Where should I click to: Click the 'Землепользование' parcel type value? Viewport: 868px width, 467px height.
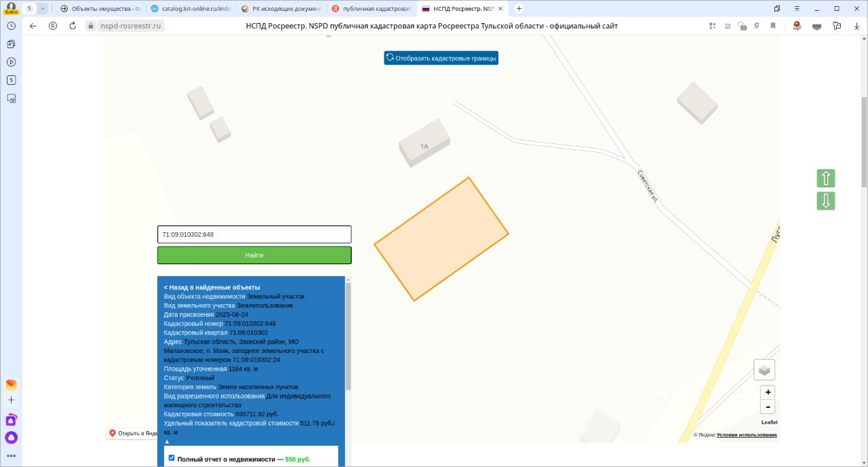tap(264, 305)
